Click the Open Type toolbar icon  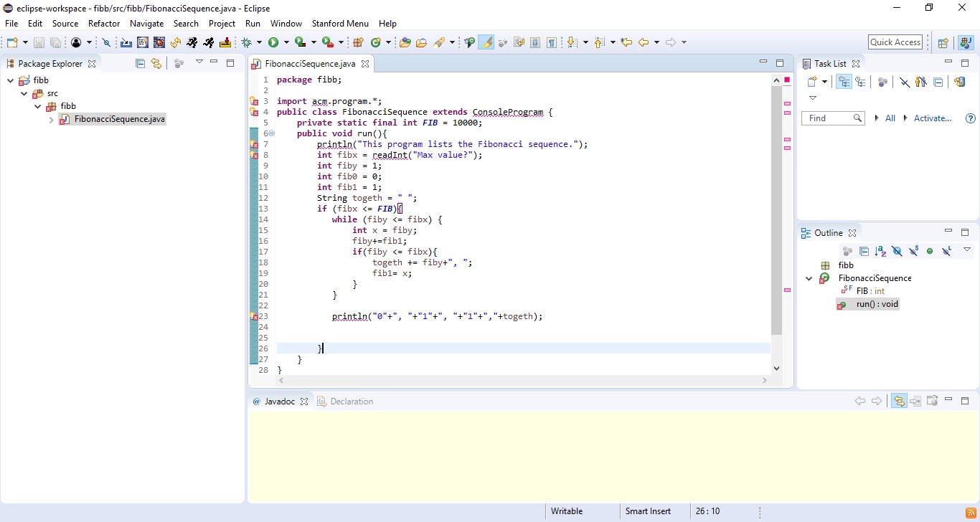point(405,42)
